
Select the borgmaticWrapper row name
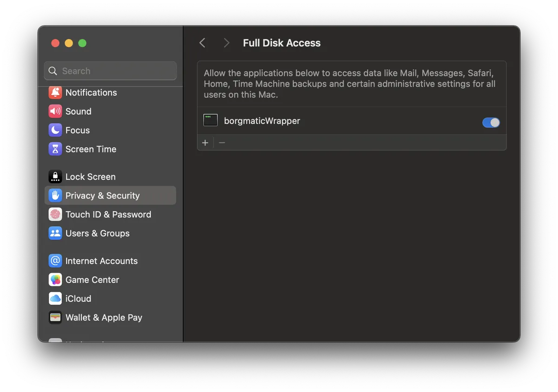pos(262,121)
